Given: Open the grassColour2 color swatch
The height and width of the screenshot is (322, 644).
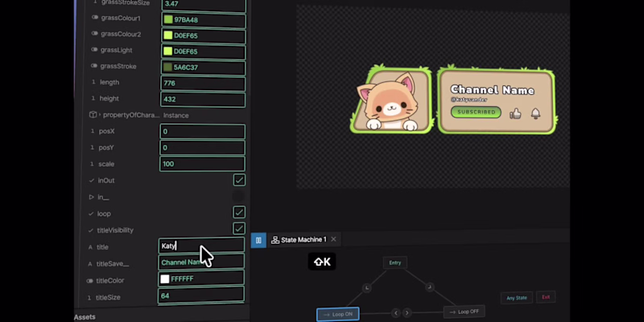Looking at the screenshot, I should pyautogui.click(x=168, y=35).
